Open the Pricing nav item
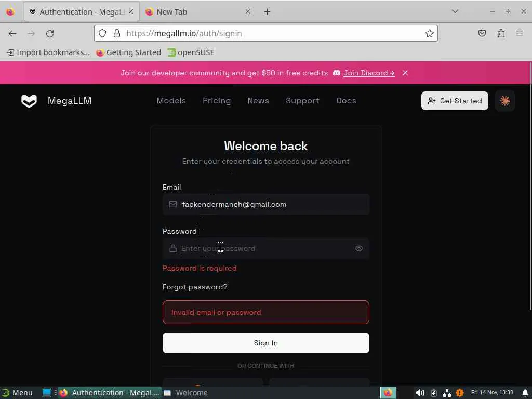Viewport: 532px width, 399px height. click(x=217, y=101)
